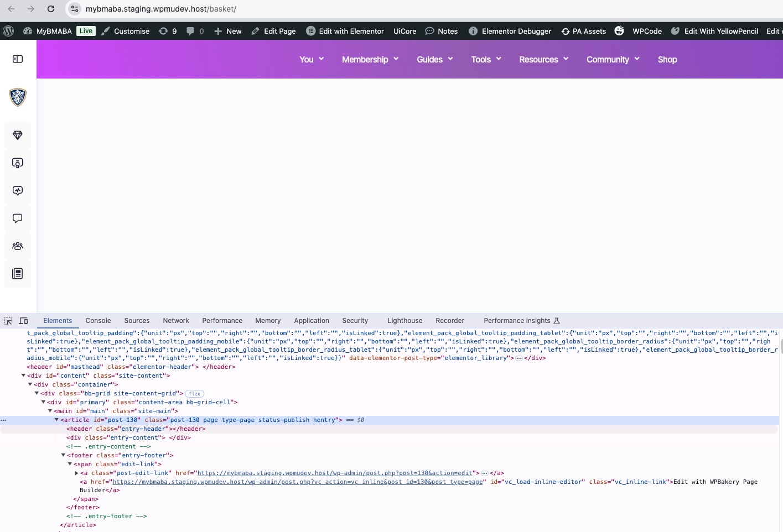Image resolution: width=783 pixels, height=532 pixels.
Task: Open the certificate badge icon in sidebar
Action: (18, 163)
